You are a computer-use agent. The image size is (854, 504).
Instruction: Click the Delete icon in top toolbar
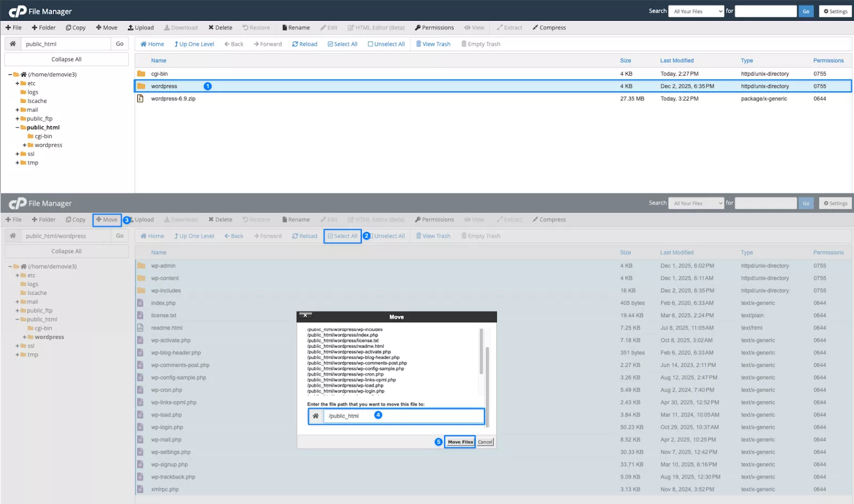[x=211, y=28]
